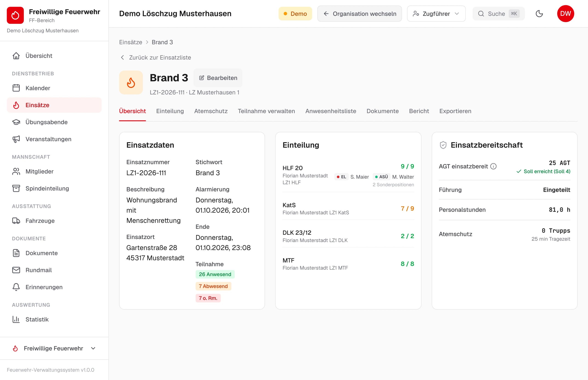Open the Anwesenheitsliste tab

pos(331,111)
